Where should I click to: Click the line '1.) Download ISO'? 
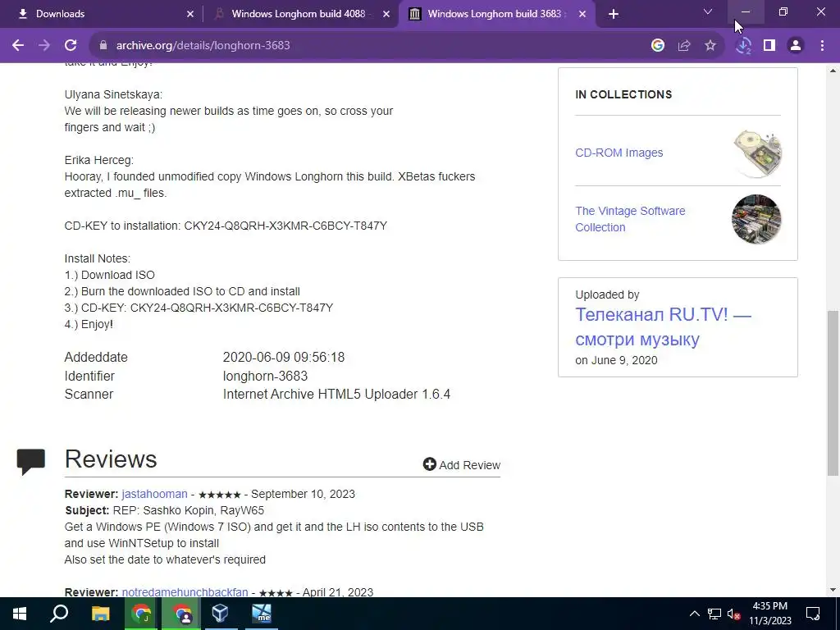(109, 275)
